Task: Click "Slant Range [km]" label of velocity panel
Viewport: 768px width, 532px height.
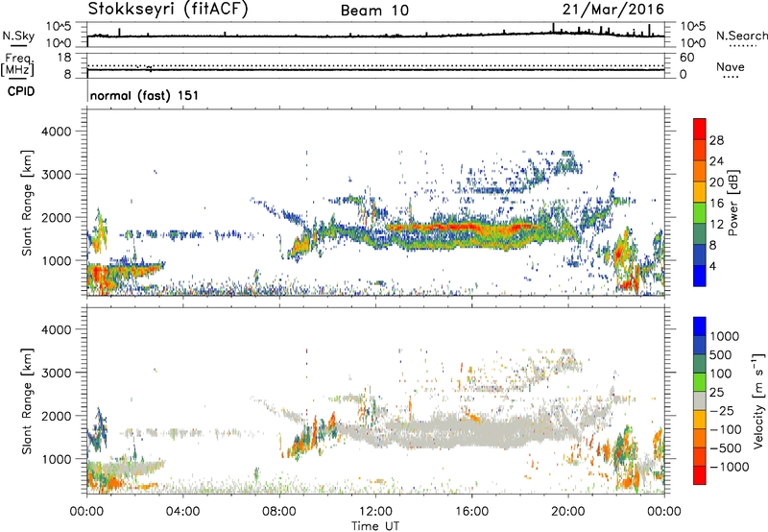Action: (27, 401)
